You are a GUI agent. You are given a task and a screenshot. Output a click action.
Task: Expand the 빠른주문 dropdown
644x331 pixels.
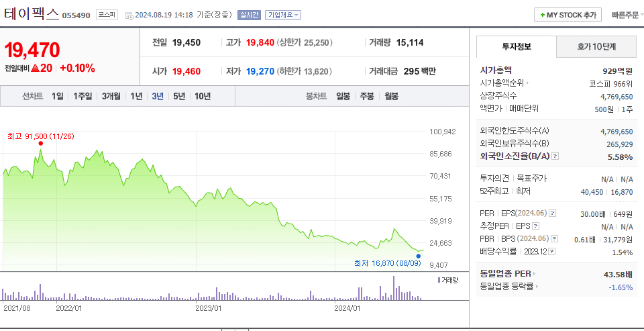click(627, 15)
